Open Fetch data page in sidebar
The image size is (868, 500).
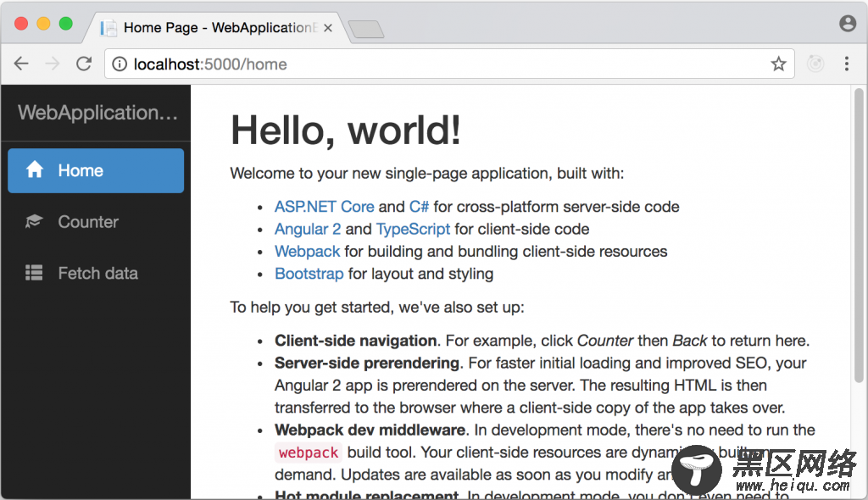(x=96, y=273)
